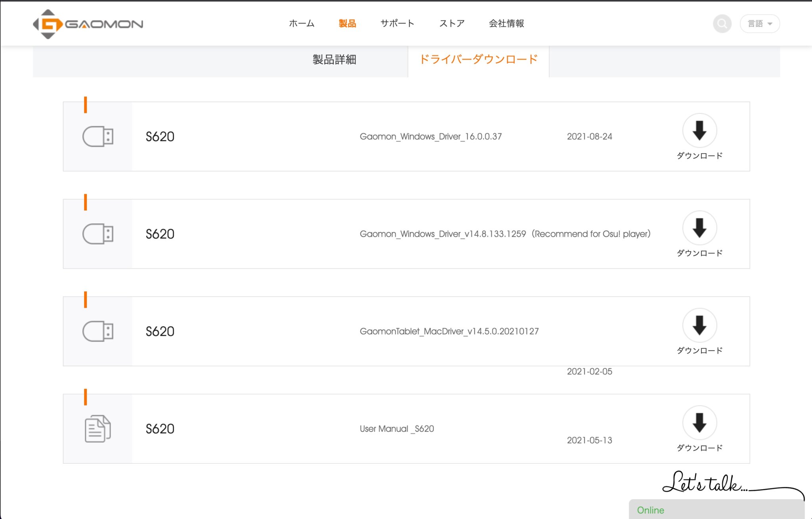
Task: Switch to the 製品詳細 tab
Action: (x=334, y=60)
